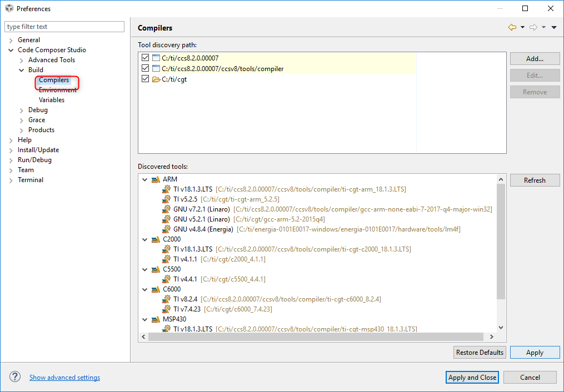564x392 pixels.
Task: Click icon of TI v8.2.4 compiler
Action: pos(166,299)
